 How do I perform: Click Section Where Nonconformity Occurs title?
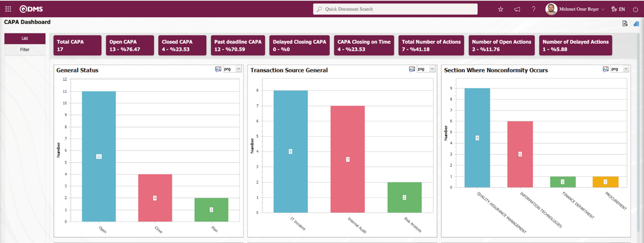(x=496, y=70)
